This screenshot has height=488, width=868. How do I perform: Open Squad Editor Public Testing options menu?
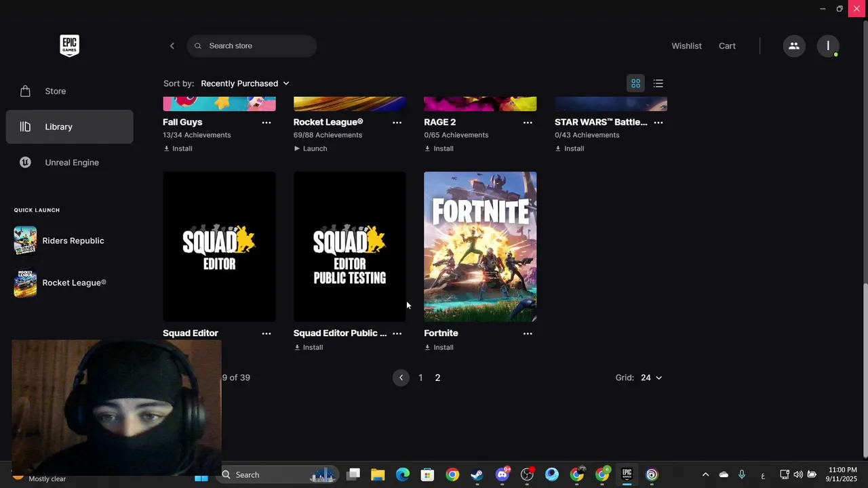coord(397,333)
